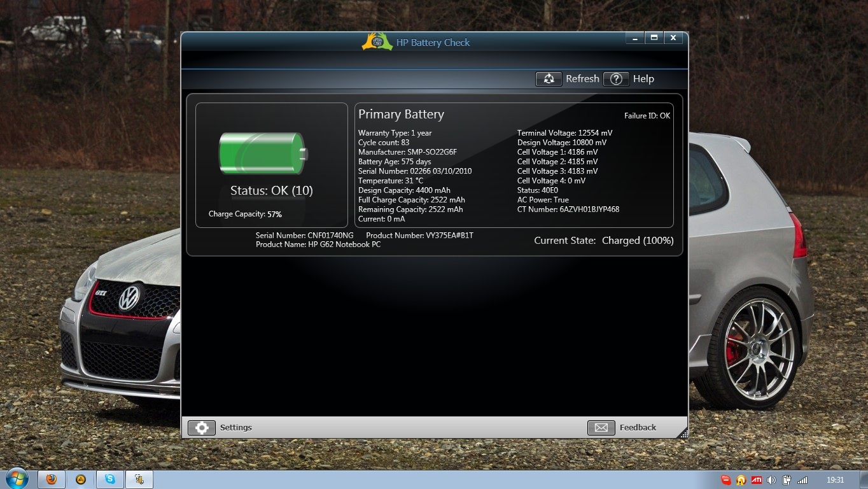Click 'Full Charge Capacity: 2522 mAh'

pos(412,200)
